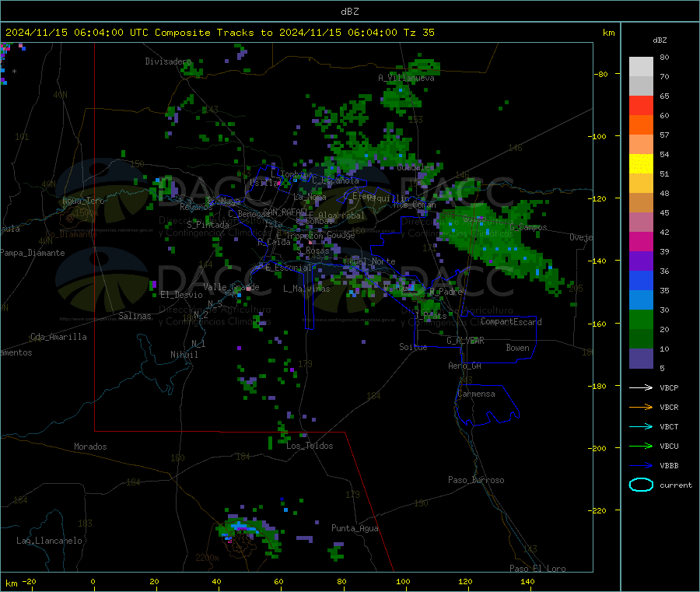
Task: Pick the slate 5 dBZ color swatch
Action: pos(641,359)
